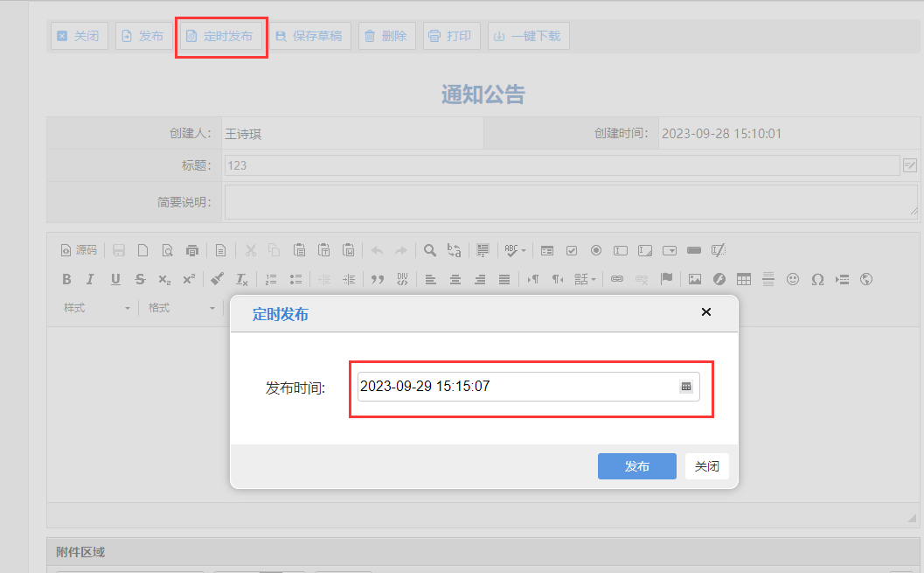The image size is (924, 573).
Task: Click 关闭 button in 定时发布 dialog
Action: point(707,466)
